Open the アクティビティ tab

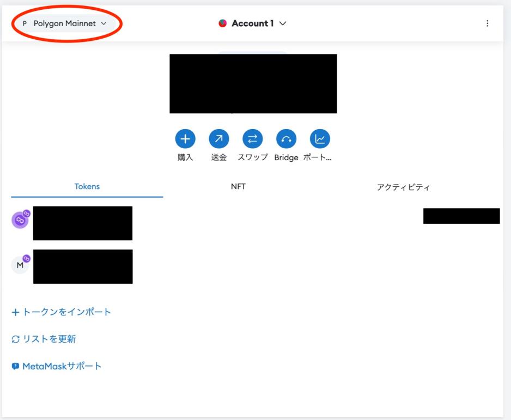(x=403, y=187)
